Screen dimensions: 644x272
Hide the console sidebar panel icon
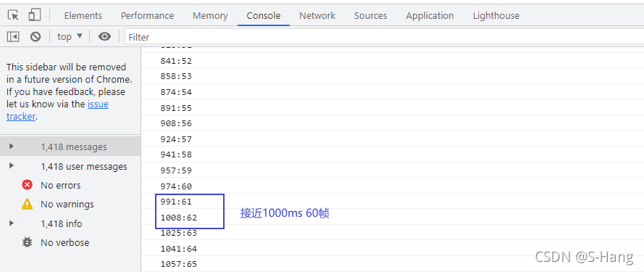[x=13, y=37]
